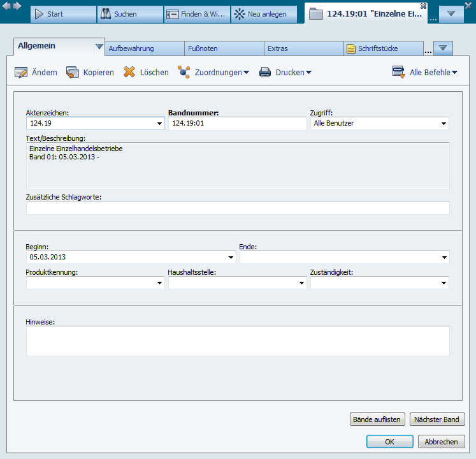Open the Zugriff dropdown list
This screenshot has height=459, width=476.
coord(443,124)
